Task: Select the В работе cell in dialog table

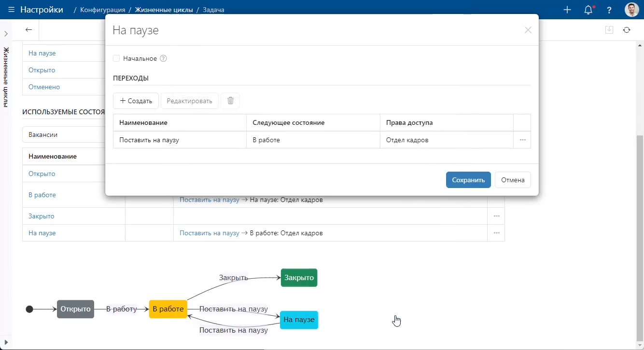Action: click(x=313, y=140)
